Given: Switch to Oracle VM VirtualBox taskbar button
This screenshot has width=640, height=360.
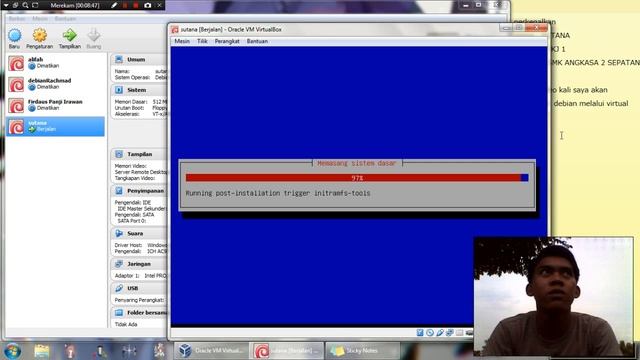Looking at the screenshot, I should tap(211, 351).
